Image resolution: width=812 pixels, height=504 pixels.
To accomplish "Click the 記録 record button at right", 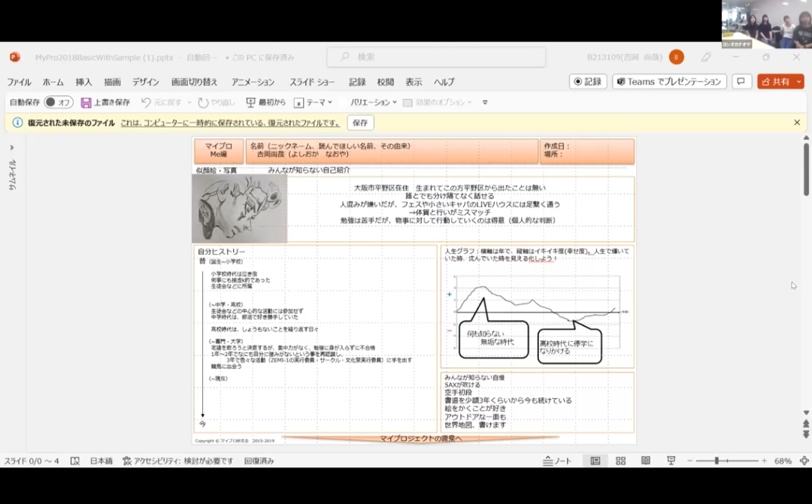I will (588, 81).
